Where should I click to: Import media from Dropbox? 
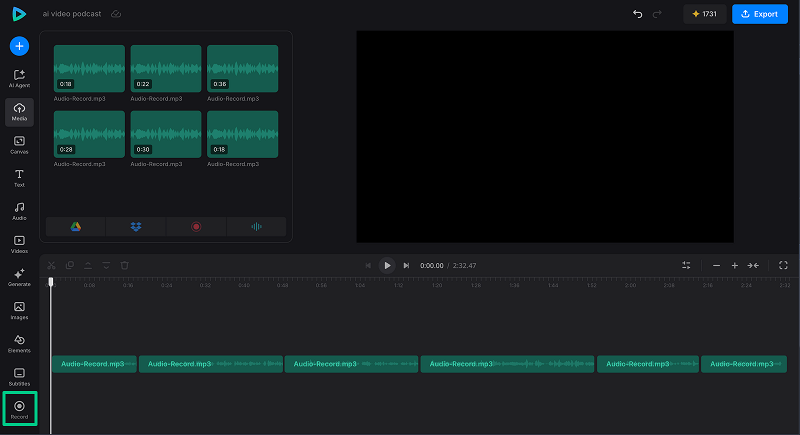[x=136, y=226]
